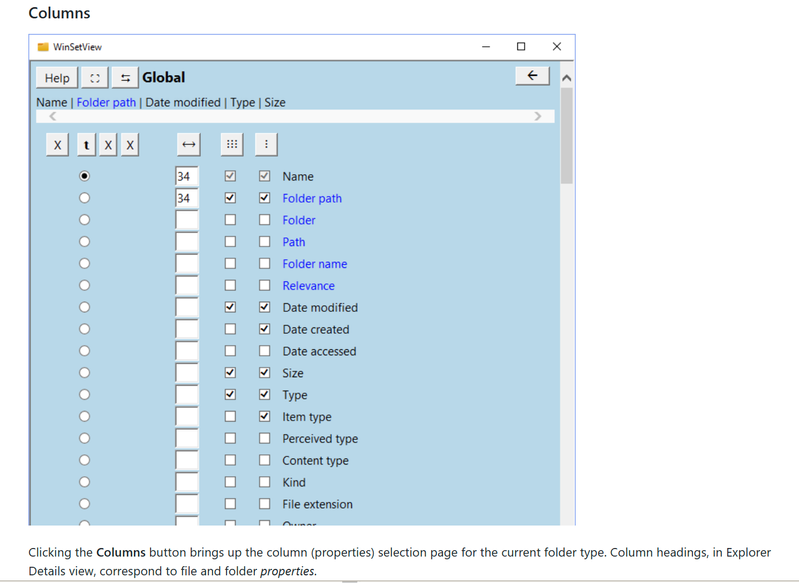Click the grid dots column header icon

pos(231,145)
